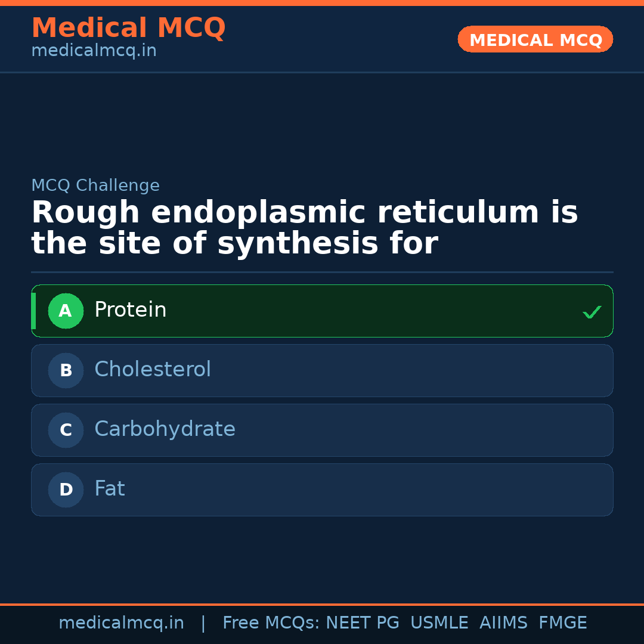Click the Free MCQs footer label
644x644 pixels.
(271, 623)
